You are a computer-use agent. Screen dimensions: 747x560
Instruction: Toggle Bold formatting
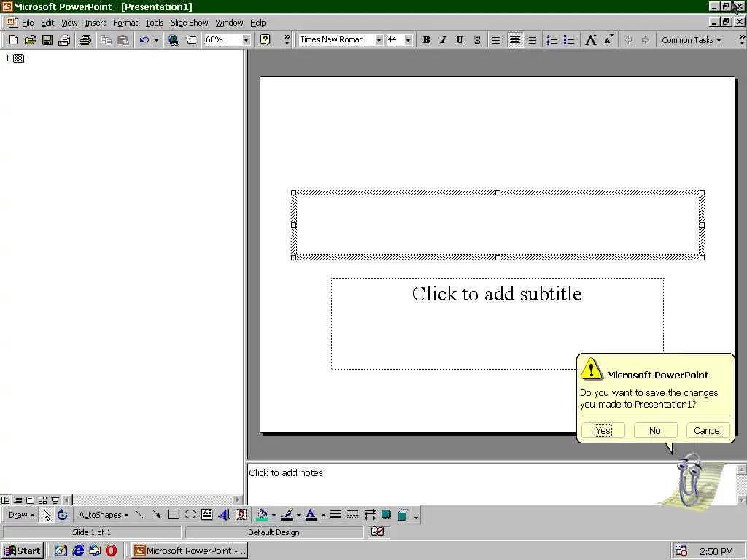[x=426, y=40]
